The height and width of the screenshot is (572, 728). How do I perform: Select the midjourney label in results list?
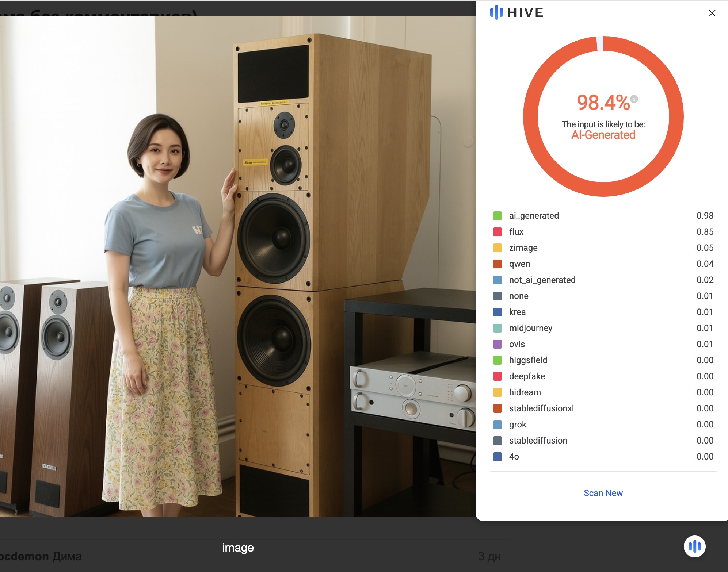[x=530, y=328]
